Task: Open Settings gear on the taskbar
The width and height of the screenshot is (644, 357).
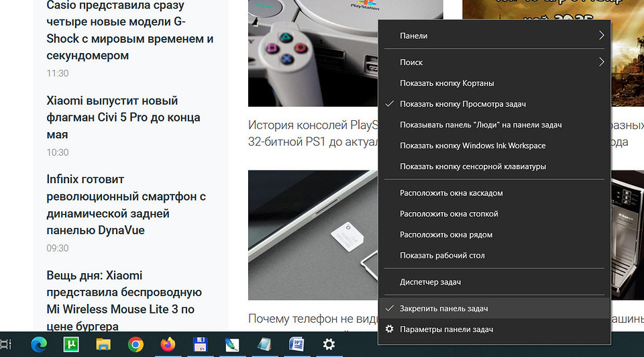Action: pyautogui.click(x=329, y=344)
